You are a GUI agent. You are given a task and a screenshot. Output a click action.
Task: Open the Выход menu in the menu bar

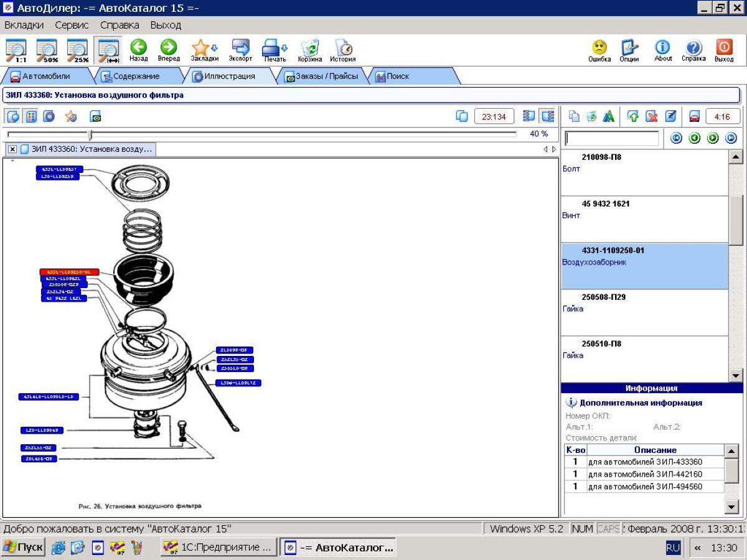click(166, 26)
